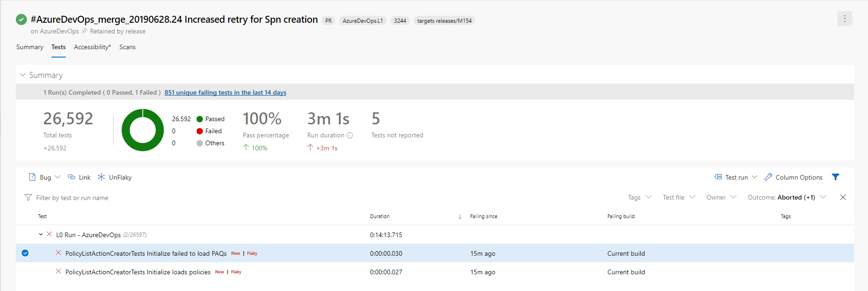Click the 0:14:13.715 duration value
Image resolution: width=868 pixels, height=291 pixels.
tap(386, 235)
